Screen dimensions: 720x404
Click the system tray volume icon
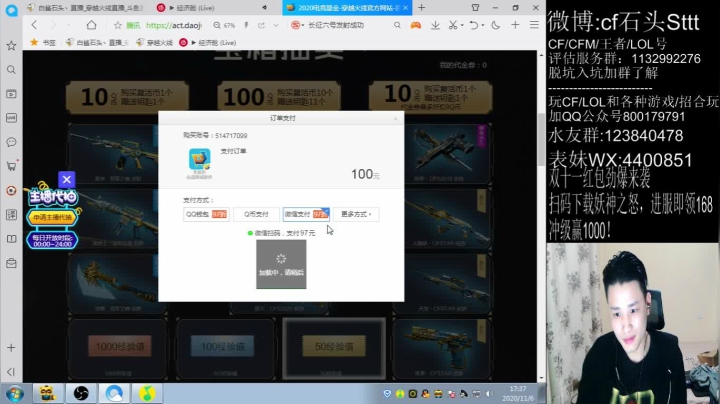[489, 394]
